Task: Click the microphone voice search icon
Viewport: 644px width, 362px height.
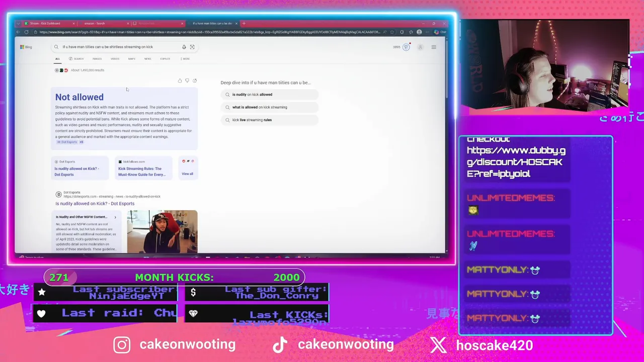Action: [184, 47]
